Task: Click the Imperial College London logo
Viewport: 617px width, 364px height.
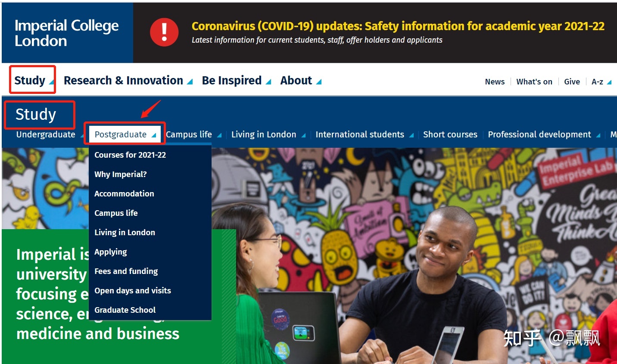Action: (67, 33)
